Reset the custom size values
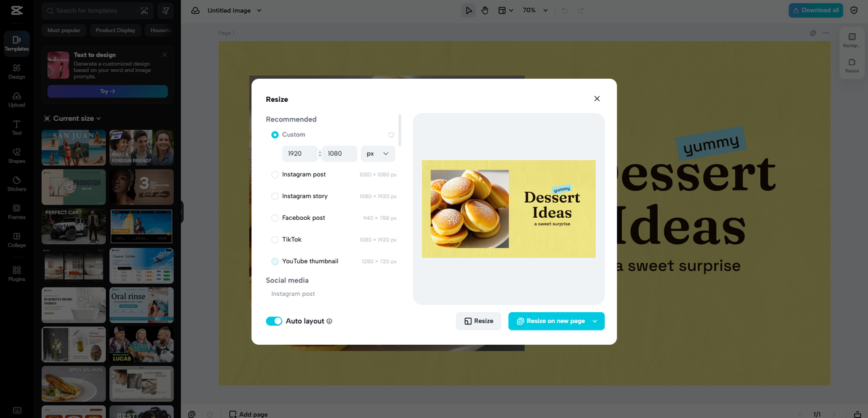Screen dimensions: 868x418 391,134
